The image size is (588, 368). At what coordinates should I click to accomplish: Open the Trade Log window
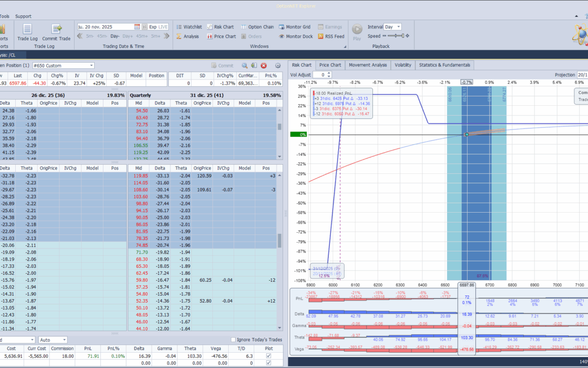pyautogui.click(x=27, y=32)
